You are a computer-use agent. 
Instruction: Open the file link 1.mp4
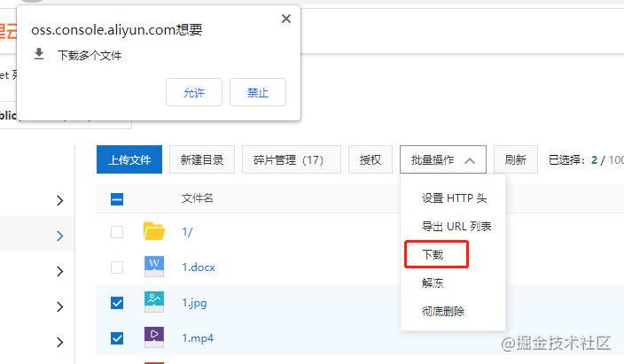click(198, 338)
